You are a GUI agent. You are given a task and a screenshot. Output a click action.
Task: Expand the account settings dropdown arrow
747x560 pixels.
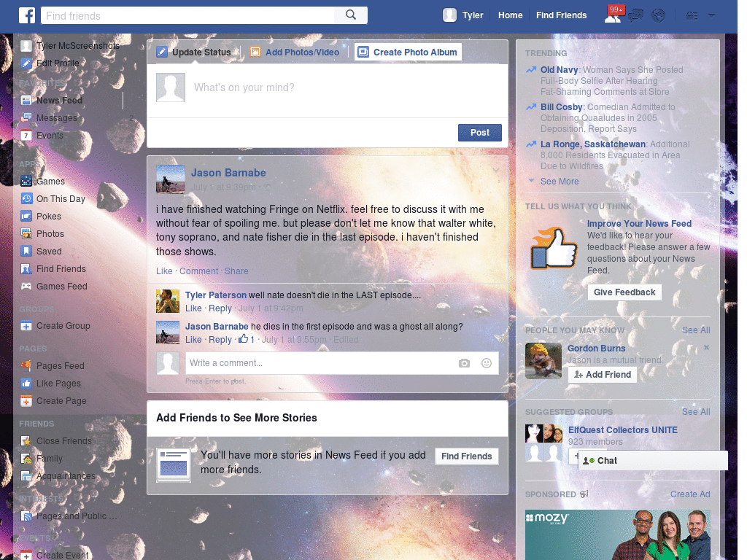[x=711, y=16]
